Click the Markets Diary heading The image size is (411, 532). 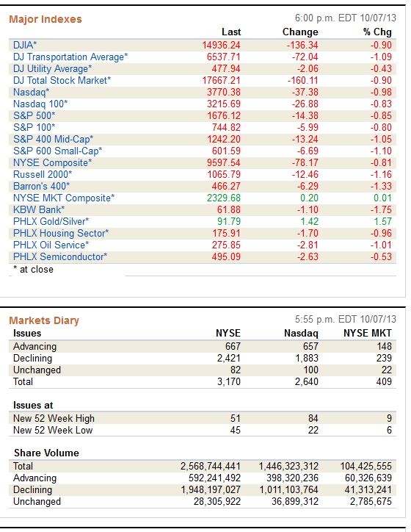(x=44, y=320)
